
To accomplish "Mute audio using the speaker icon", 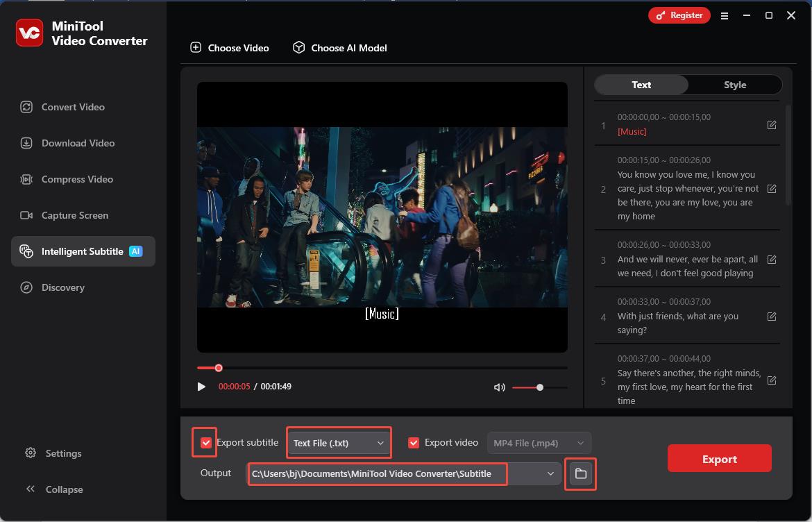I will click(499, 387).
